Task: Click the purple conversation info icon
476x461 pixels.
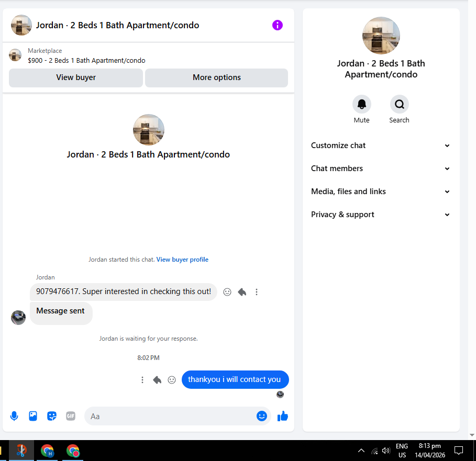Action: pos(277,25)
